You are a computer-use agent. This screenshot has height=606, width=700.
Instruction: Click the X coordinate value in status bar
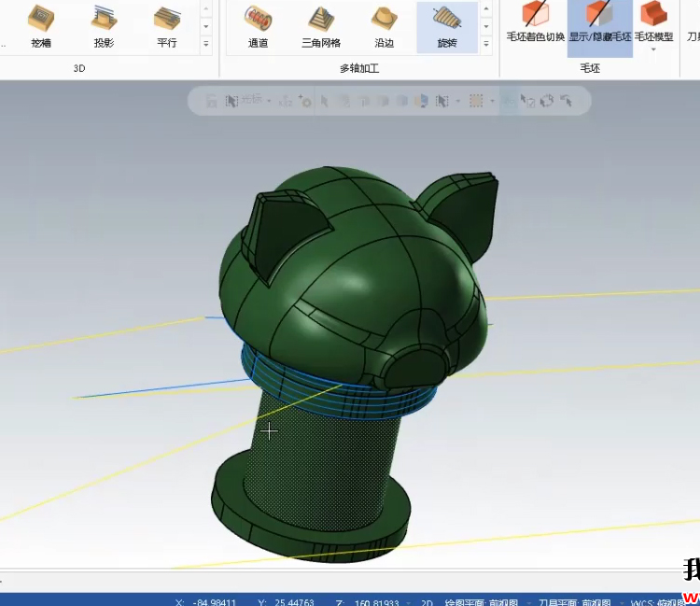[215, 602]
